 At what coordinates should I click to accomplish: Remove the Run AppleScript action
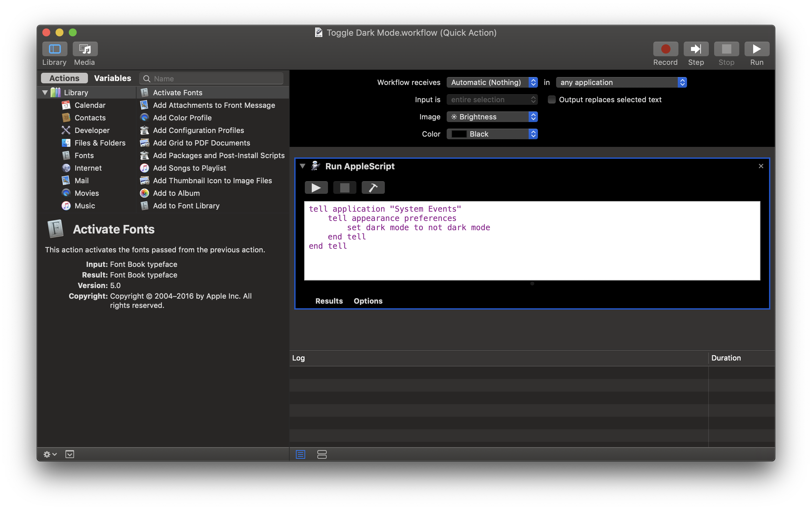761,166
